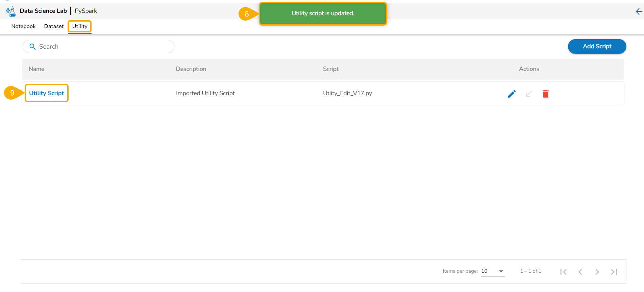Click the Data Science Lab title
The width and height of the screenshot is (644, 292).
tap(43, 11)
